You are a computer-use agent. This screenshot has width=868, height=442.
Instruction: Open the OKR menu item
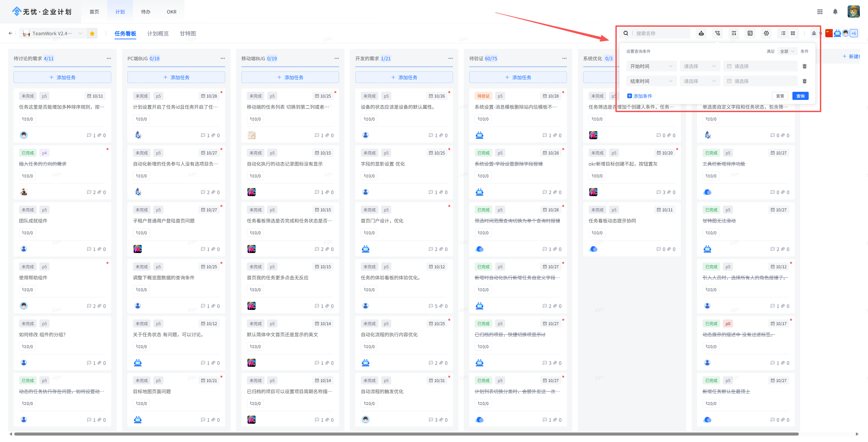coord(172,12)
